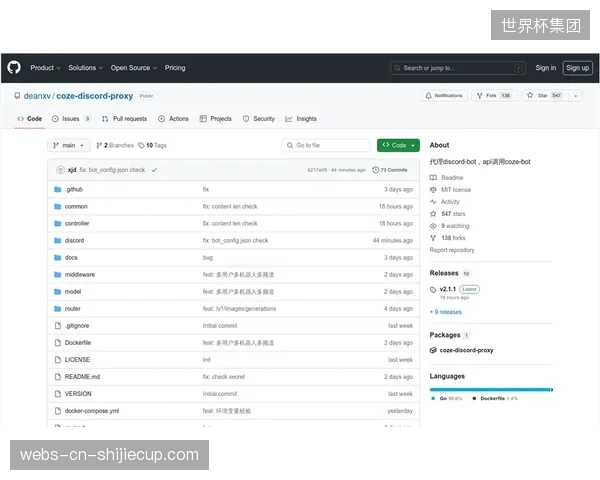600x480 pixels.
Task: Click the commit status checkmark icon
Action: 154,170
